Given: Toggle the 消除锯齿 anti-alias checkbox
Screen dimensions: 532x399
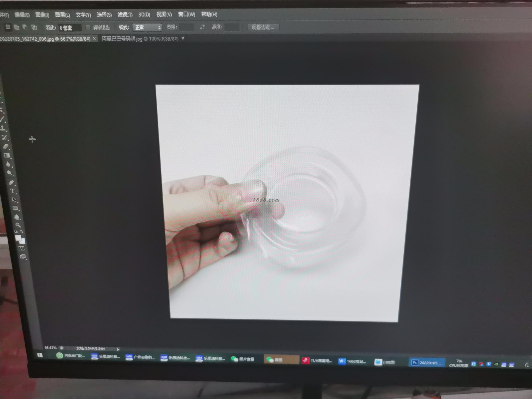Looking at the screenshot, I should (88, 27).
